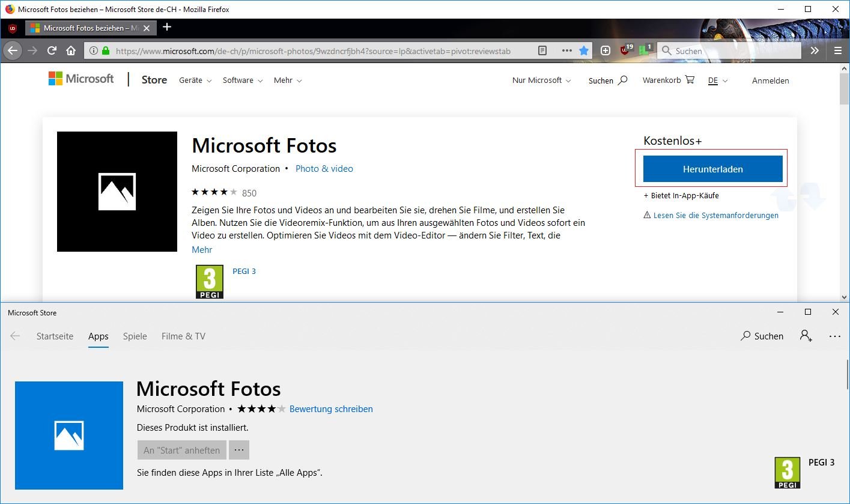Open new tab with plus button
This screenshot has width=850, height=504.
(x=167, y=27)
